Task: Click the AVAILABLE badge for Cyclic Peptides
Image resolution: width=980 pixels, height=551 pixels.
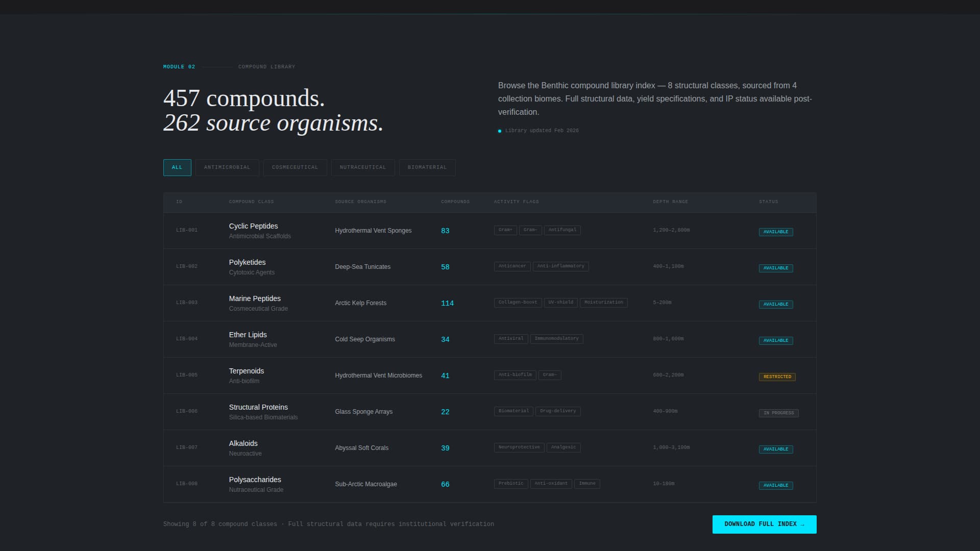Action: pyautogui.click(x=776, y=232)
